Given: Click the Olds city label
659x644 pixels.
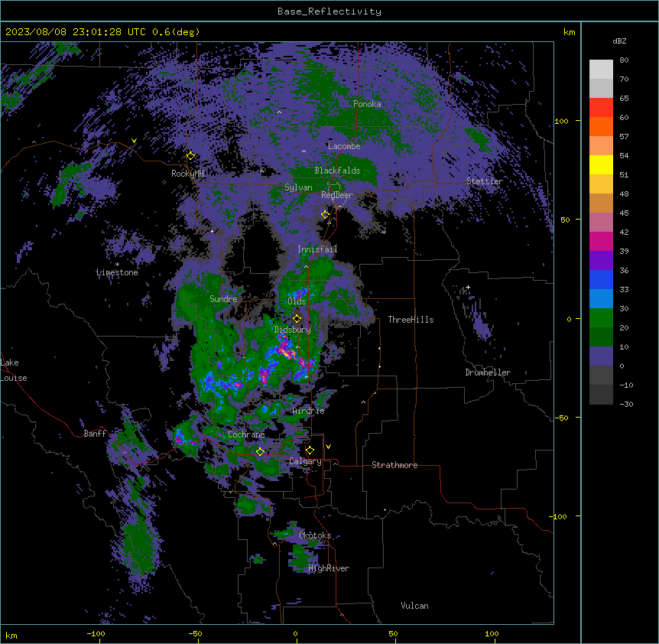Looking at the screenshot, I should [x=297, y=301].
